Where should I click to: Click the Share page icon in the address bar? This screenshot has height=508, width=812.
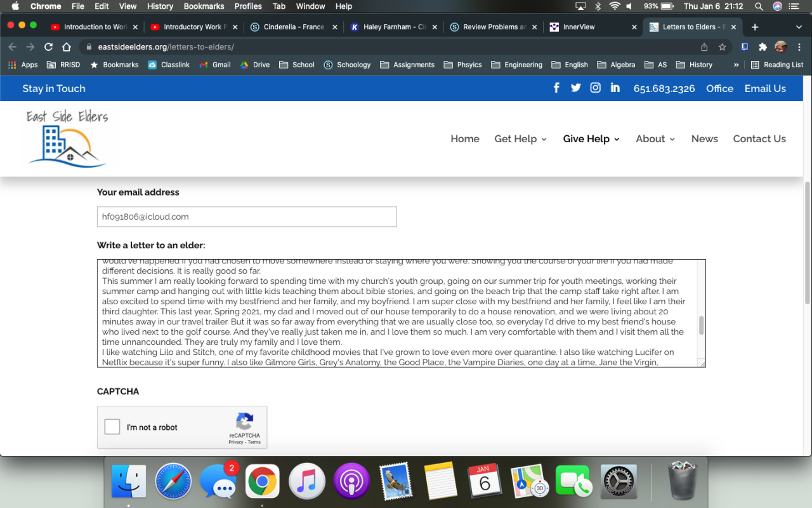click(x=704, y=47)
